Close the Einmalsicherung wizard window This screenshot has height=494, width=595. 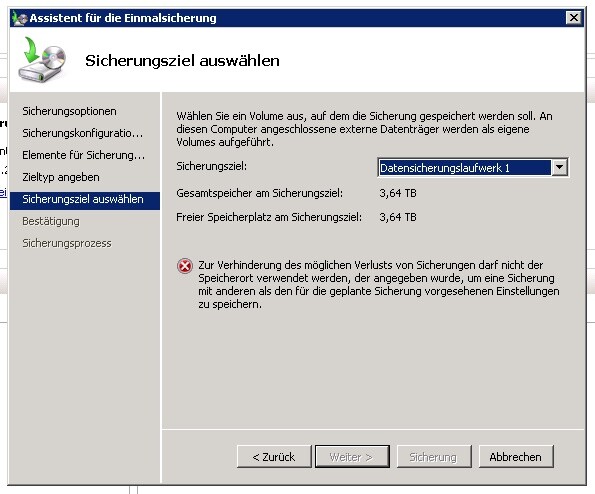[574, 17]
